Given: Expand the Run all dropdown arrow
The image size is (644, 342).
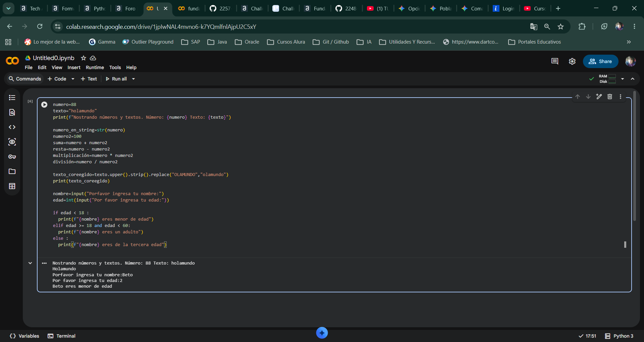Looking at the screenshot, I should 133,79.
